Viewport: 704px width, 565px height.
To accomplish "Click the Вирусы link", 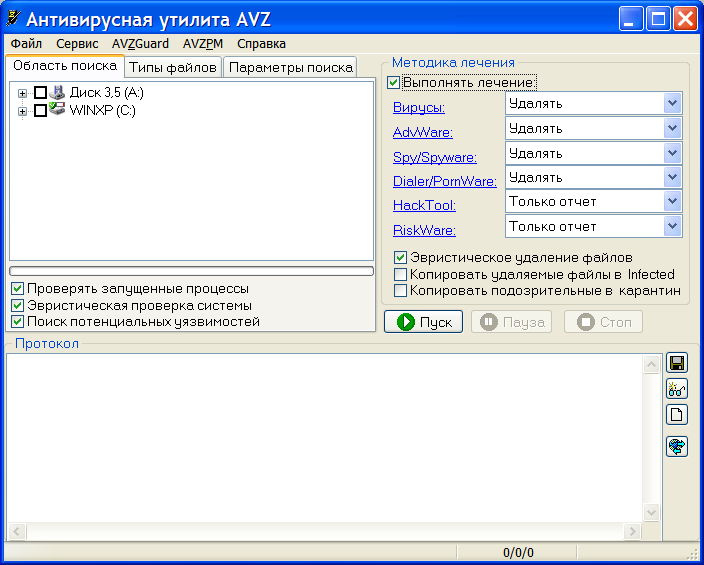I will coord(419,107).
